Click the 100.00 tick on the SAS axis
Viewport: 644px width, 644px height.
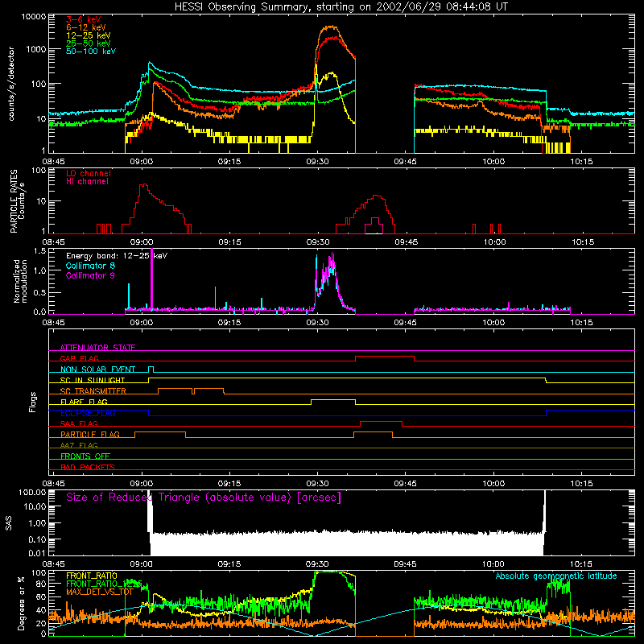(32, 493)
